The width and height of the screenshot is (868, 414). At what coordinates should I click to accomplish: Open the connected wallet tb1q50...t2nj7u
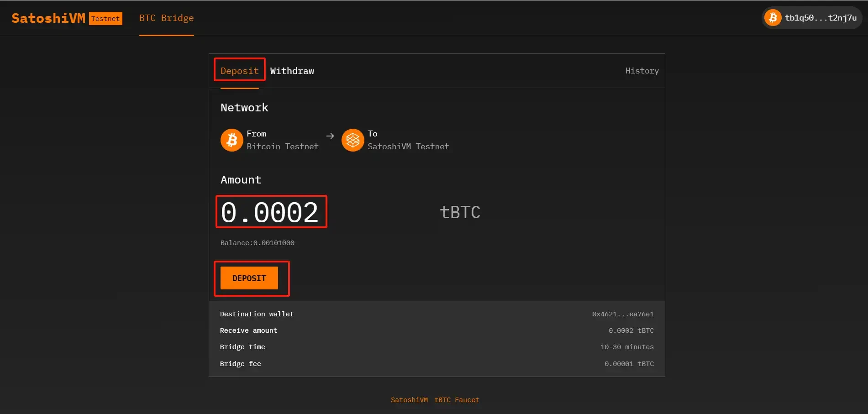pyautogui.click(x=820, y=18)
